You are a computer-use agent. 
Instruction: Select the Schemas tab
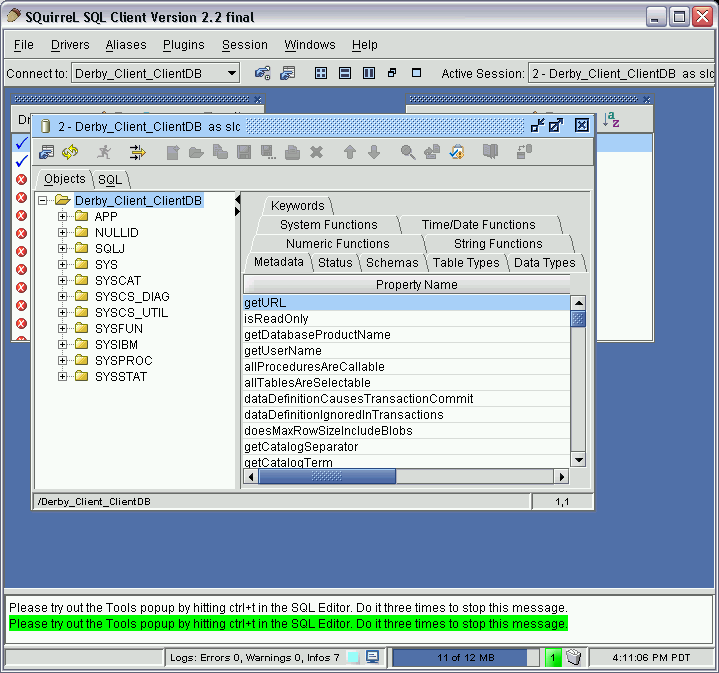tap(392, 263)
